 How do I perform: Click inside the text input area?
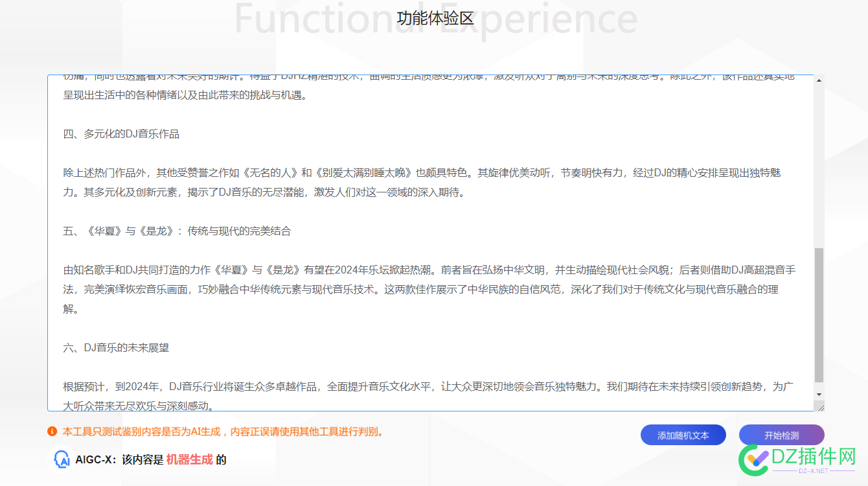point(431,243)
